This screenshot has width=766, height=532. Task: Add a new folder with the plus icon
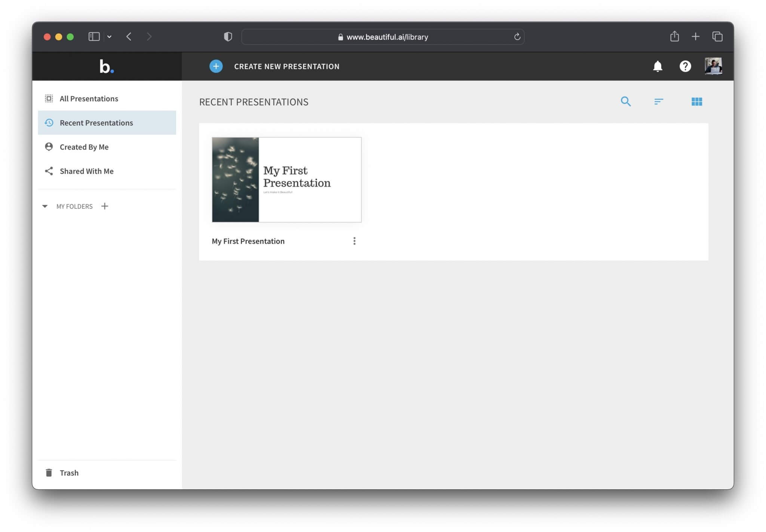click(105, 206)
